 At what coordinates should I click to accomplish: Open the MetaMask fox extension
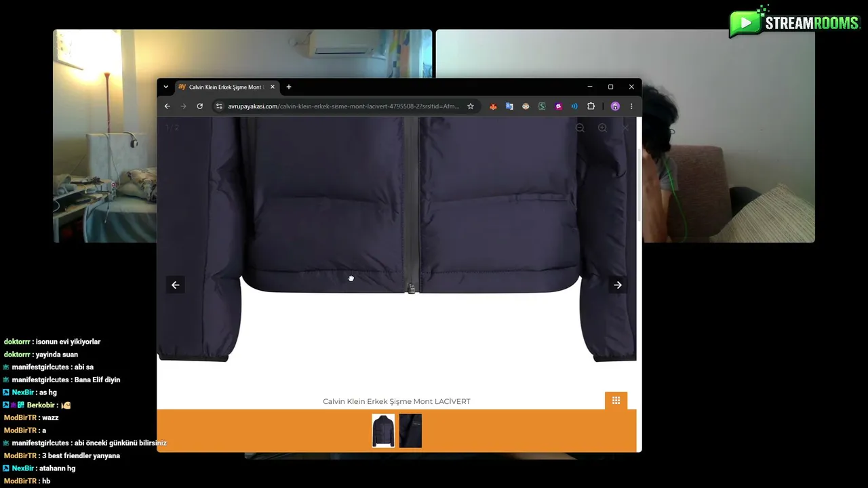pos(493,106)
